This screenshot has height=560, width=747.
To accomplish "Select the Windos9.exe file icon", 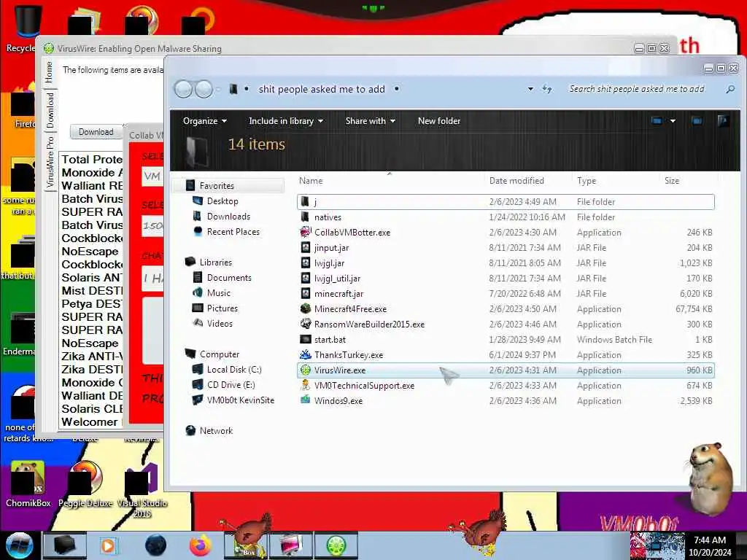I will coord(306,400).
